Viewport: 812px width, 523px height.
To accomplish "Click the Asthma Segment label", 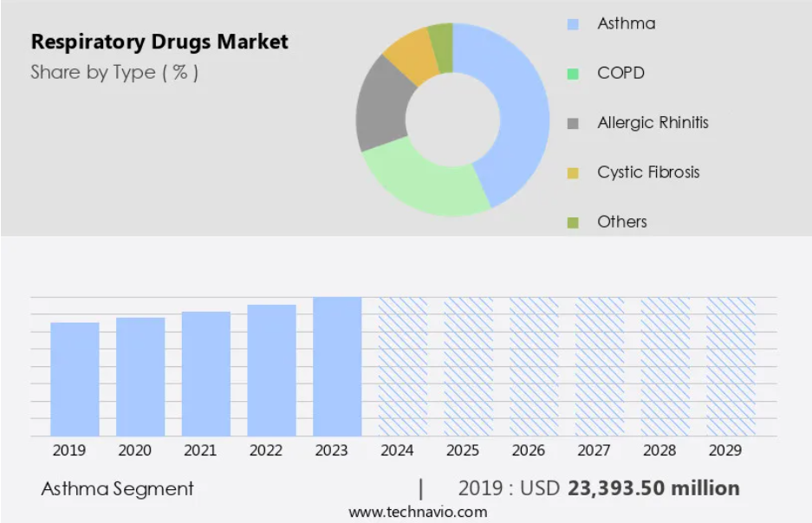I will [x=118, y=489].
